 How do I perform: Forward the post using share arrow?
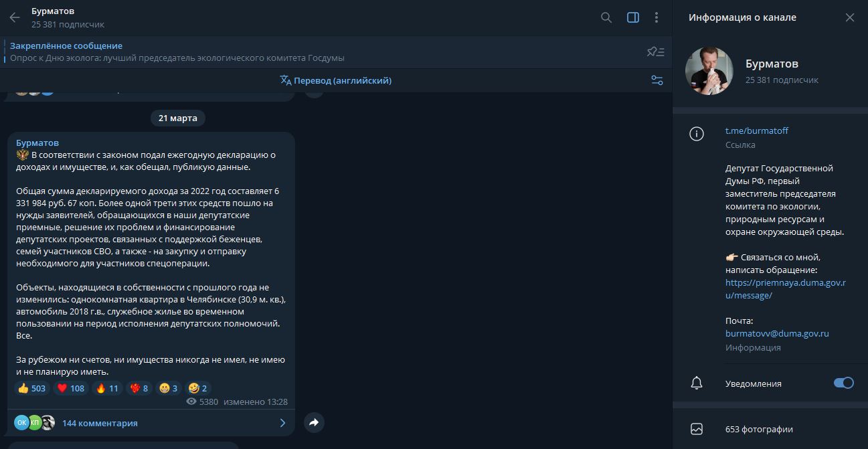(314, 422)
